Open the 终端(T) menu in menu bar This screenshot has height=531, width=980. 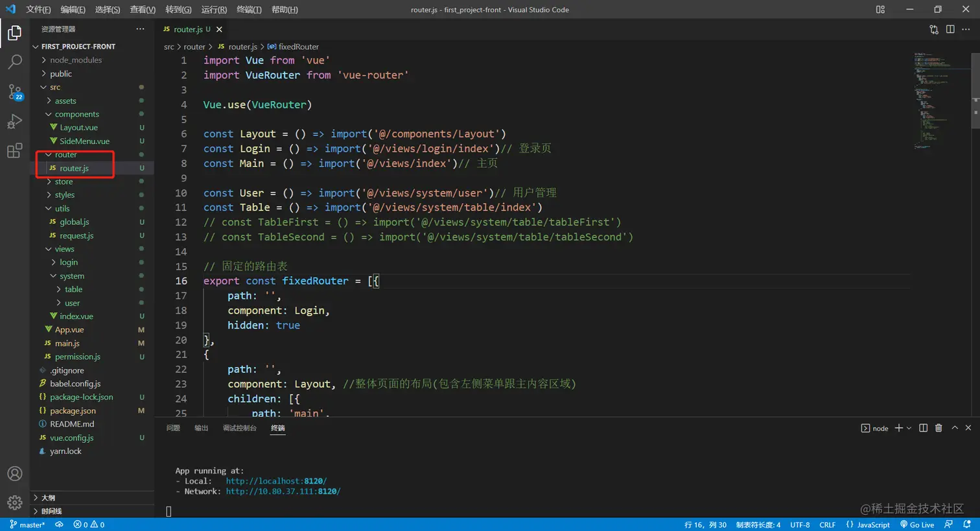pos(249,10)
